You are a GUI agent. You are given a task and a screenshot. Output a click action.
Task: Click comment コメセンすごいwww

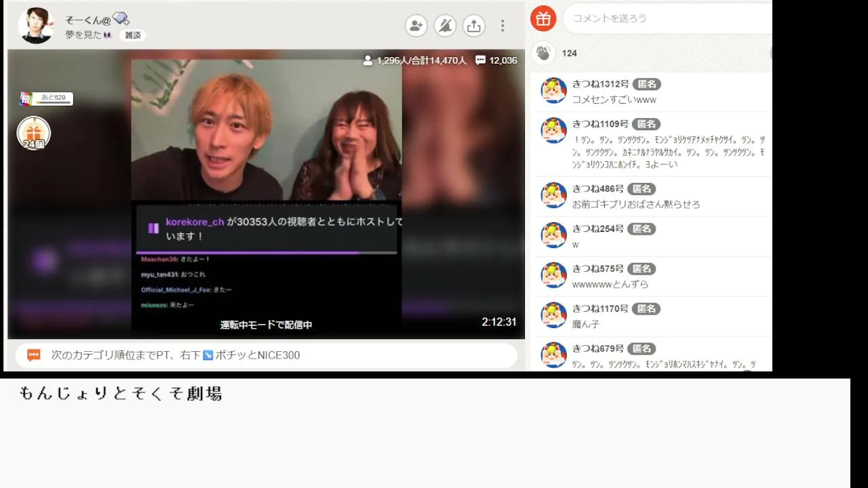[x=614, y=100]
